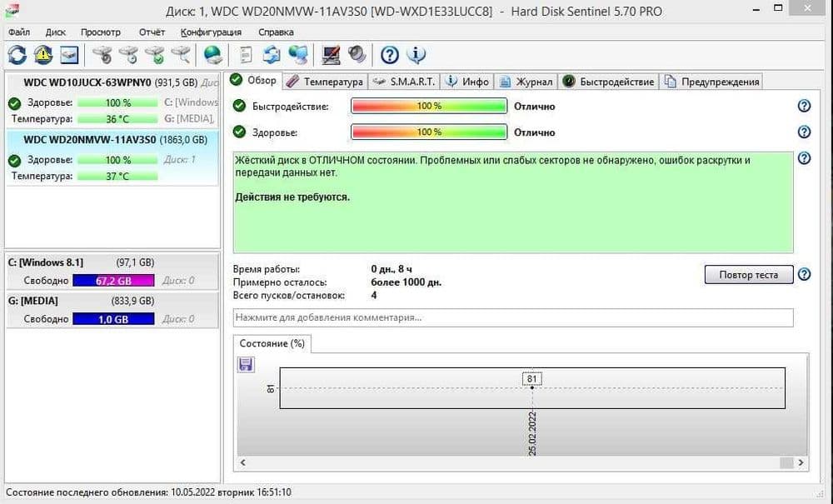
Task: Select the C: [Windows 8.1] partition
Action: click(112, 272)
